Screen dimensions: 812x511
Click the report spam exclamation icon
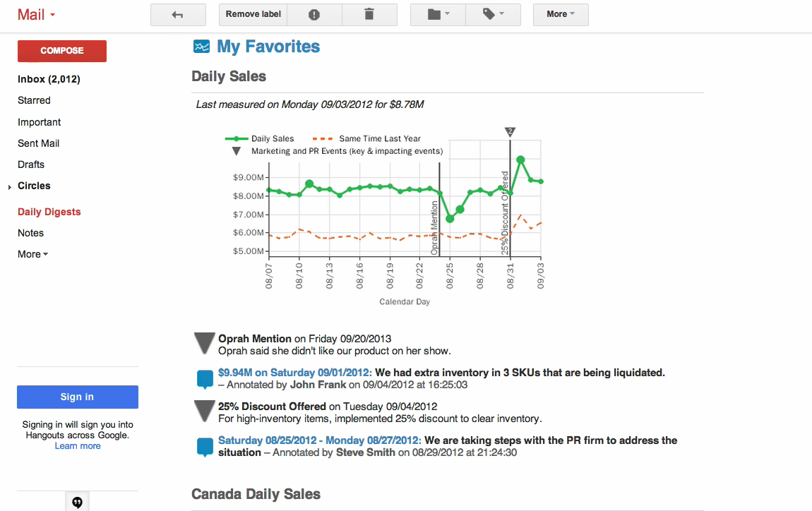coord(314,15)
